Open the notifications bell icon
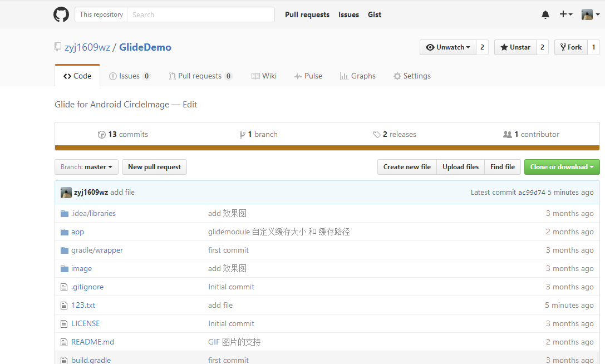The image size is (605, 364). pos(545,15)
